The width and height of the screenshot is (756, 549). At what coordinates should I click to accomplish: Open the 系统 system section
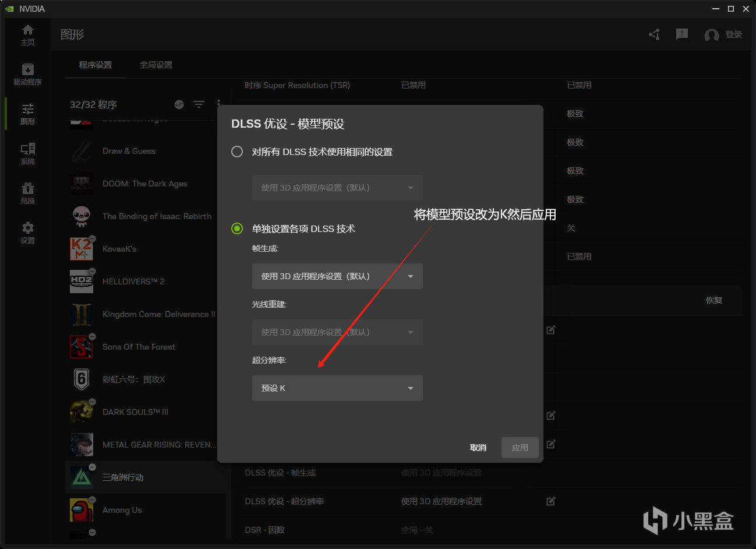point(27,154)
